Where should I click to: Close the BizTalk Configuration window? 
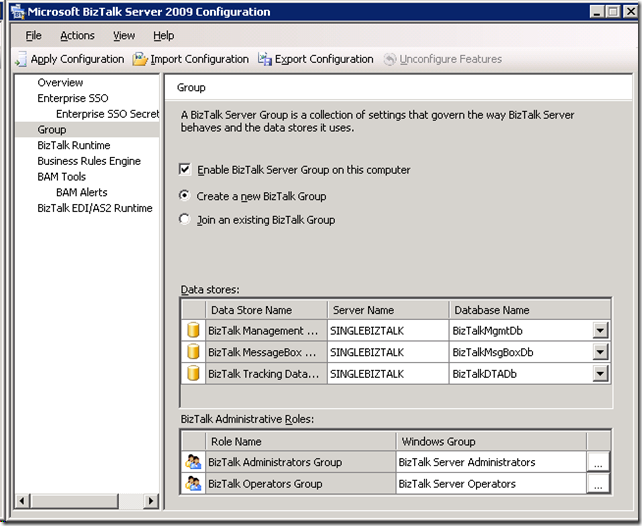(x=630, y=12)
